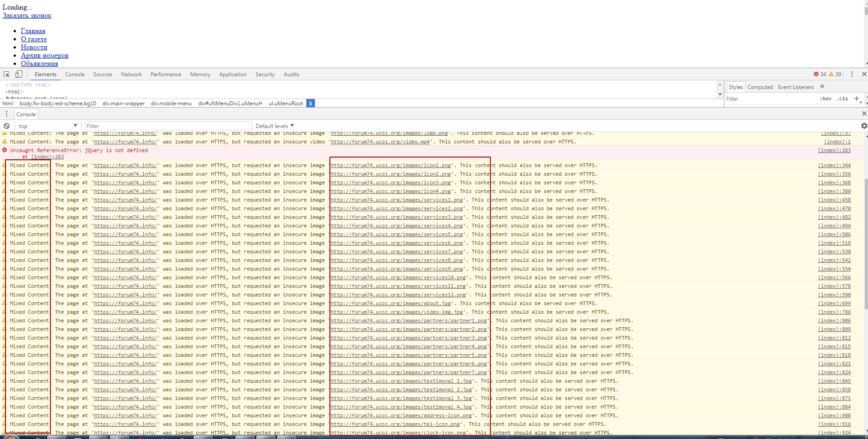
Task: Add new style rule plus icon
Action: click(857, 99)
